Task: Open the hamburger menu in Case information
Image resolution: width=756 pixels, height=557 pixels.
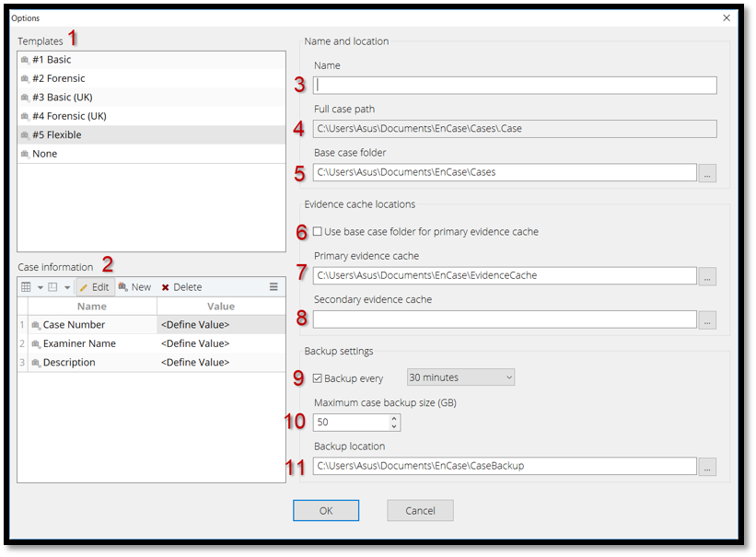Action: click(273, 287)
